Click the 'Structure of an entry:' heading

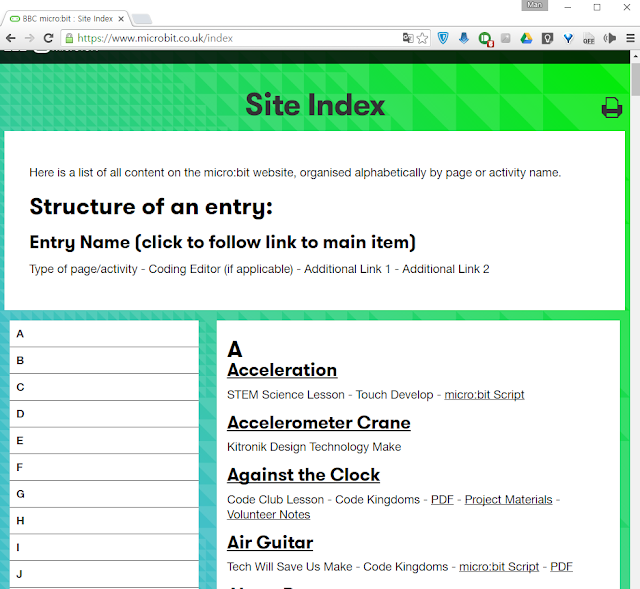[151, 207]
